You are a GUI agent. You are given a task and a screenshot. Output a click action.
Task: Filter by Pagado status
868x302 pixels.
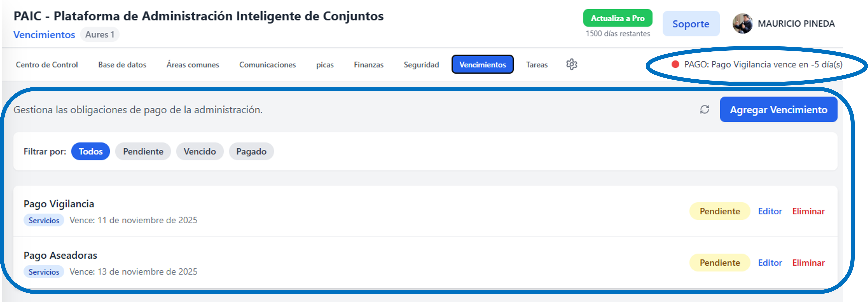tap(251, 151)
